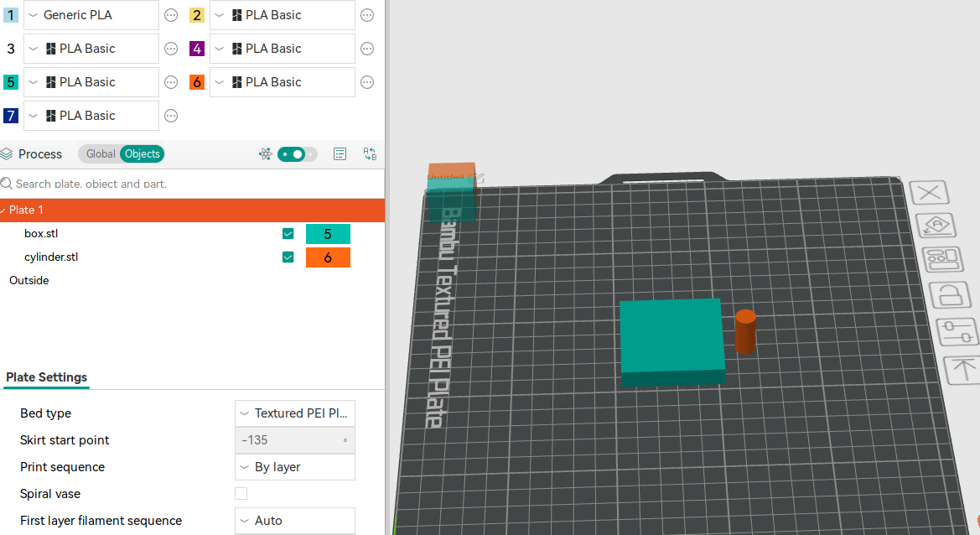
Task: Open the process settings list icon
Action: (x=340, y=153)
